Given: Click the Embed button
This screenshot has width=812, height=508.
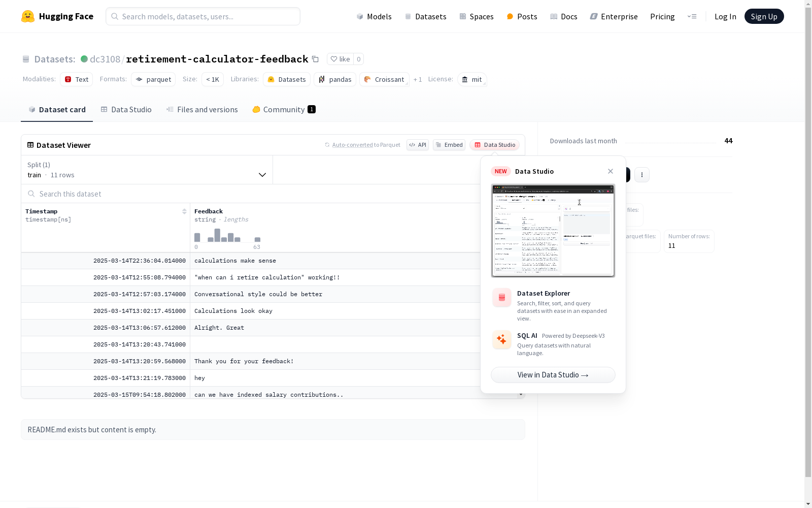Looking at the screenshot, I should pyautogui.click(x=449, y=145).
